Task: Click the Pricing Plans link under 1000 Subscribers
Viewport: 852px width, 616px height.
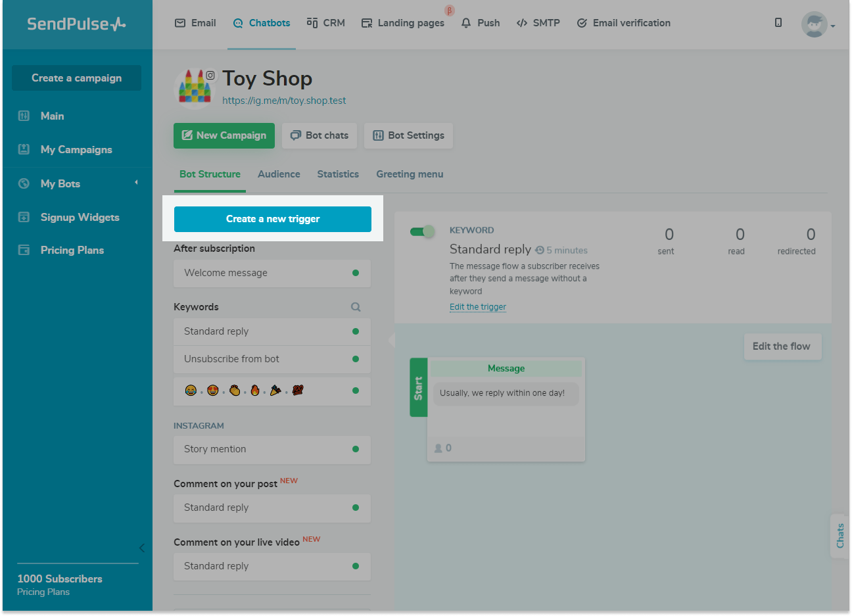Action: click(x=43, y=592)
